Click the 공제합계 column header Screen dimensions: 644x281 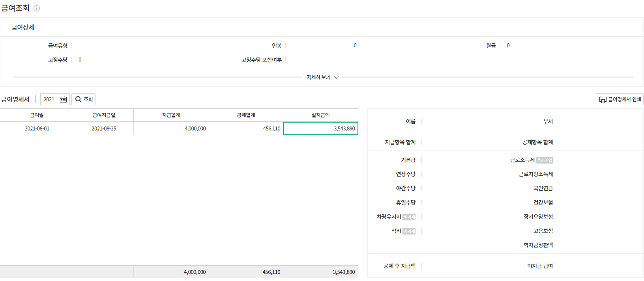pyautogui.click(x=246, y=115)
